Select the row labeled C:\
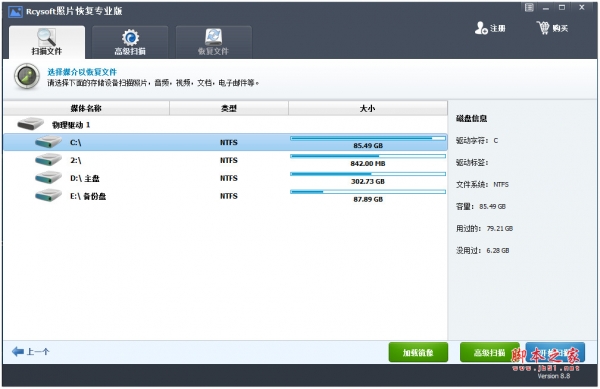Image resolution: width=600 pixels, height=389 pixels. [x=225, y=142]
